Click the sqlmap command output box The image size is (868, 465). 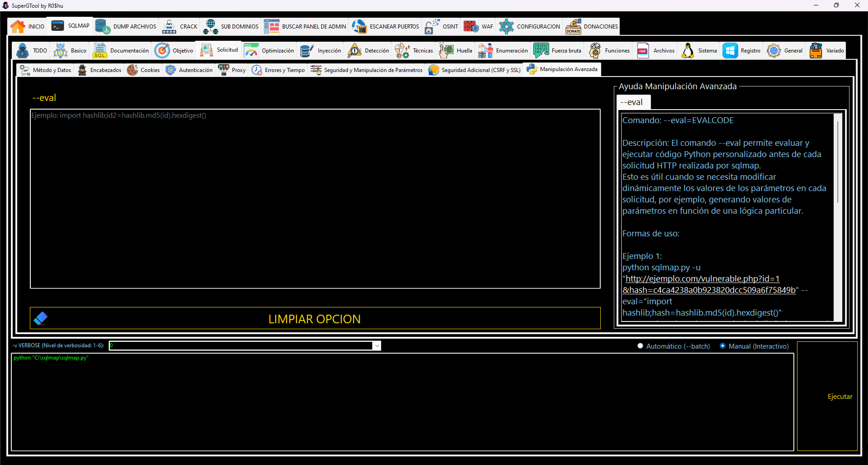(x=403, y=402)
